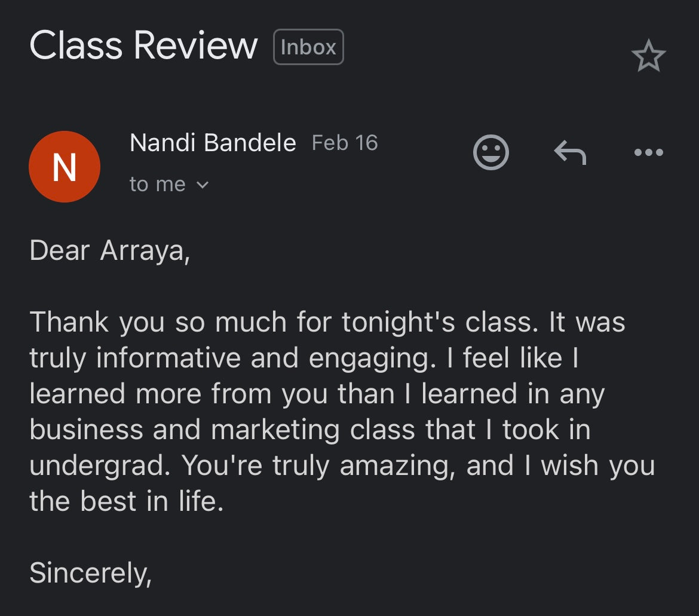The width and height of the screenshot is (699, 616).
Task: Click the Feb 16 date stamp
Action: (x=345, y=143)
